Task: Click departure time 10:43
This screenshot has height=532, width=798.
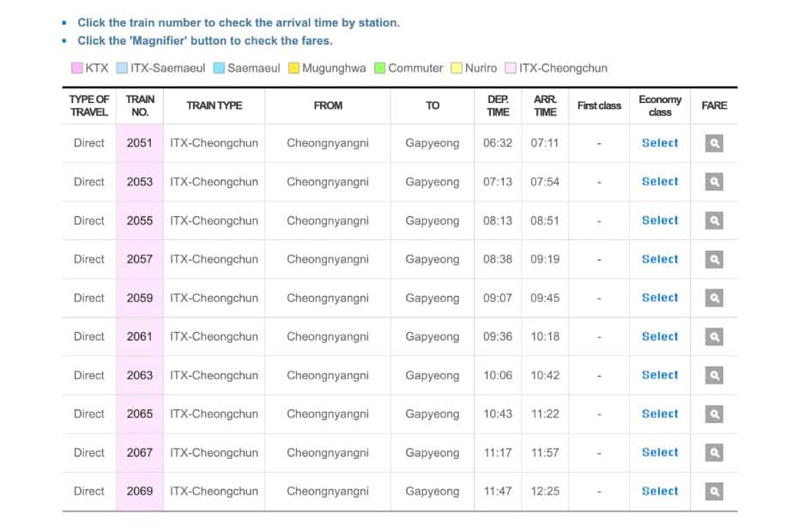Action: 498,414
